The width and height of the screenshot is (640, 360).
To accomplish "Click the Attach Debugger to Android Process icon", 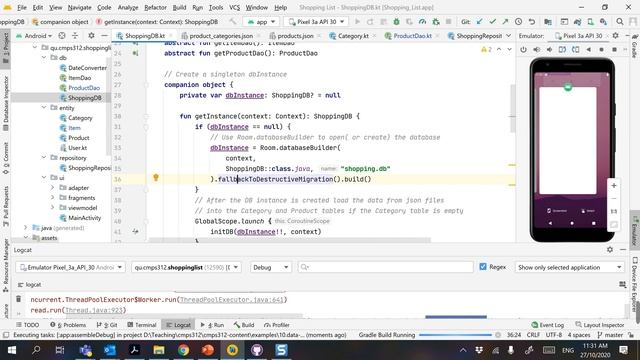I will 436,22.
